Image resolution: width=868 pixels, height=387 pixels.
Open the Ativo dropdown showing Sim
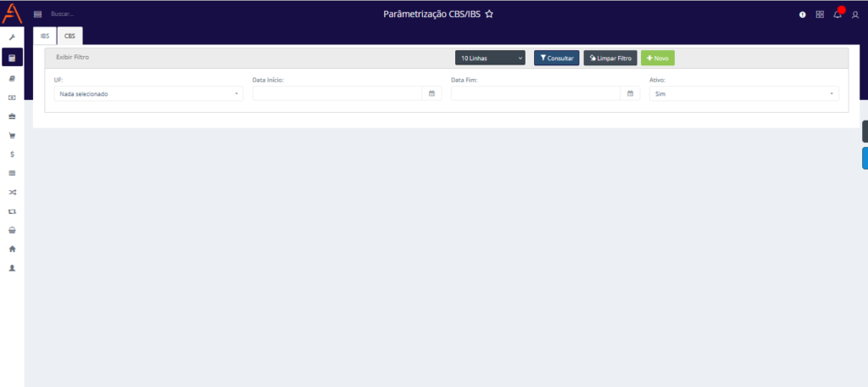point(743,94)
